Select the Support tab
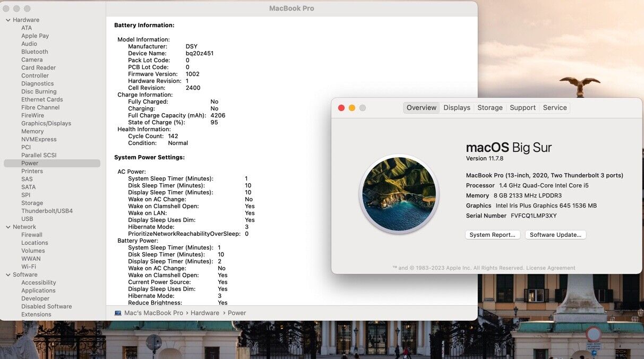 pyautogui.click(x=522, y=108)
